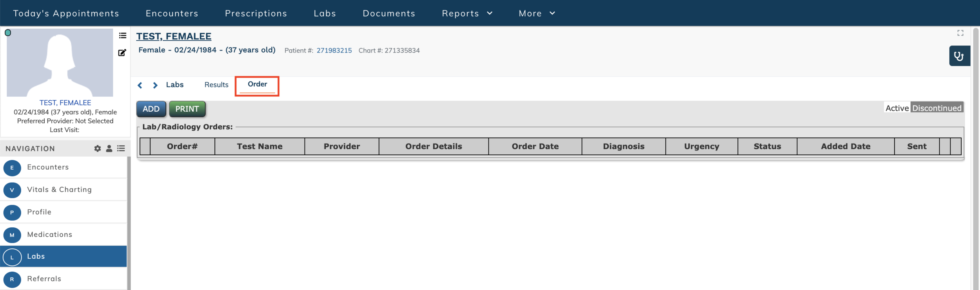Open Prescriptions in top menu
980x290 pixels.
click(x=256, y=13)
